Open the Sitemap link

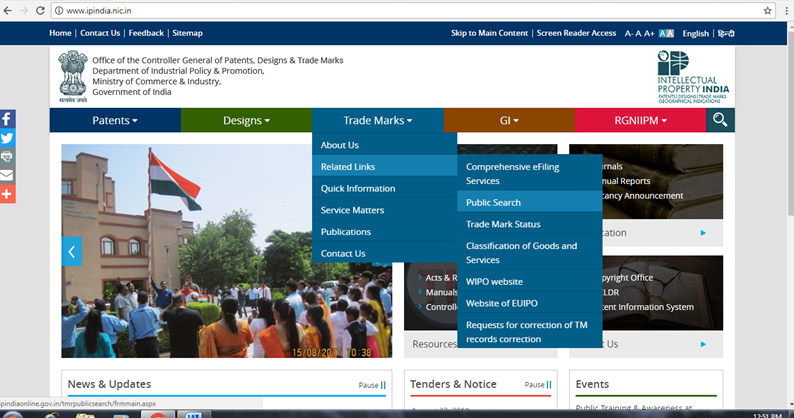point(187,33)
